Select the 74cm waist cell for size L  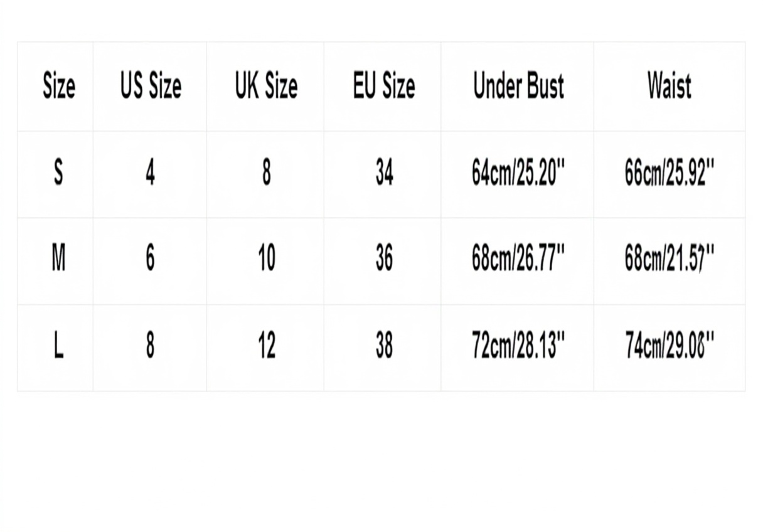(670, 346)
